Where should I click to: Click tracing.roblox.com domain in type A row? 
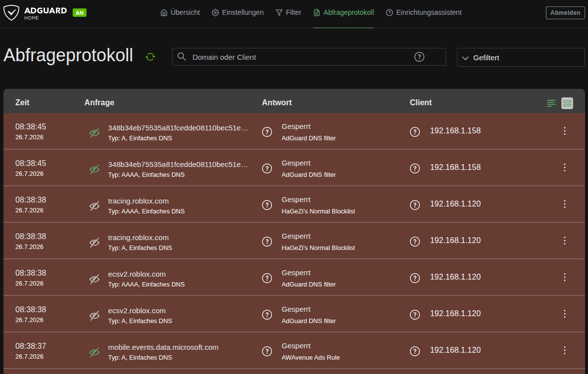138,238
